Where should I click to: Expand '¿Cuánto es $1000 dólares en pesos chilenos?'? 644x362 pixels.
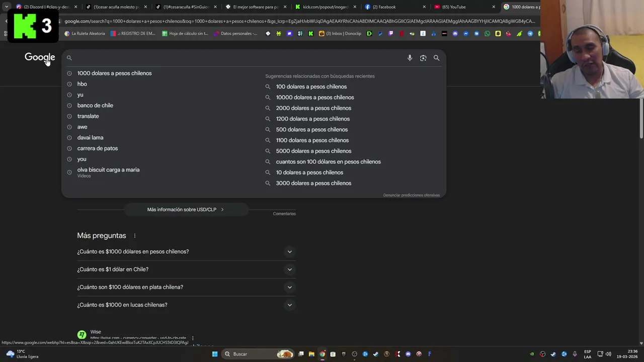click(x=186, y=251)
